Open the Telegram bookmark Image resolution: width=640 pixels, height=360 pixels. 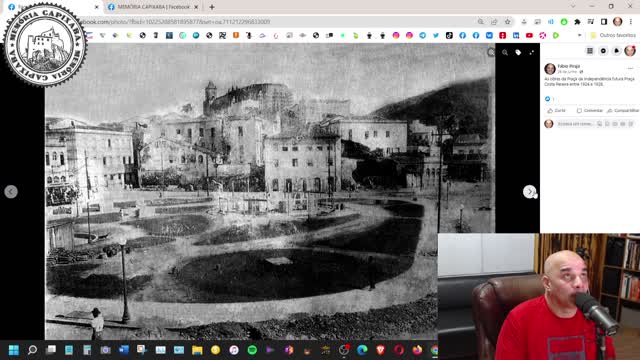(x=422, y=36)
